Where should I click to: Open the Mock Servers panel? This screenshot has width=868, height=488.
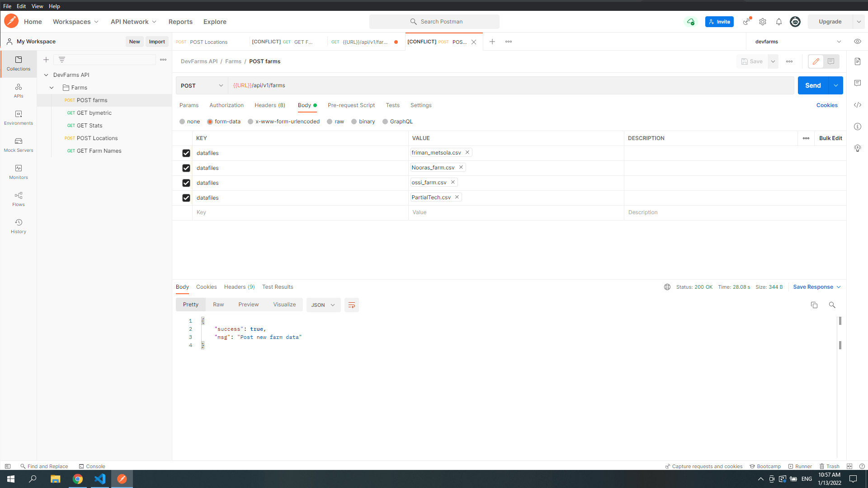coord(18,145)
